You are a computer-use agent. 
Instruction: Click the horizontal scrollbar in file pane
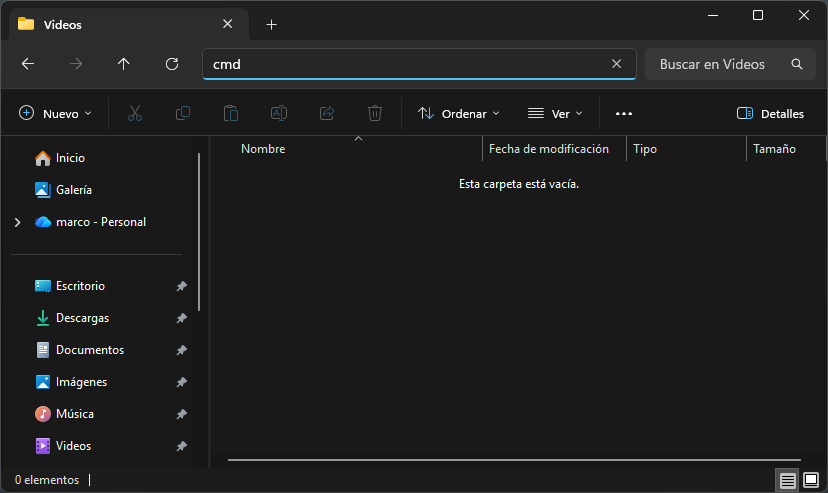coord(514,460)
